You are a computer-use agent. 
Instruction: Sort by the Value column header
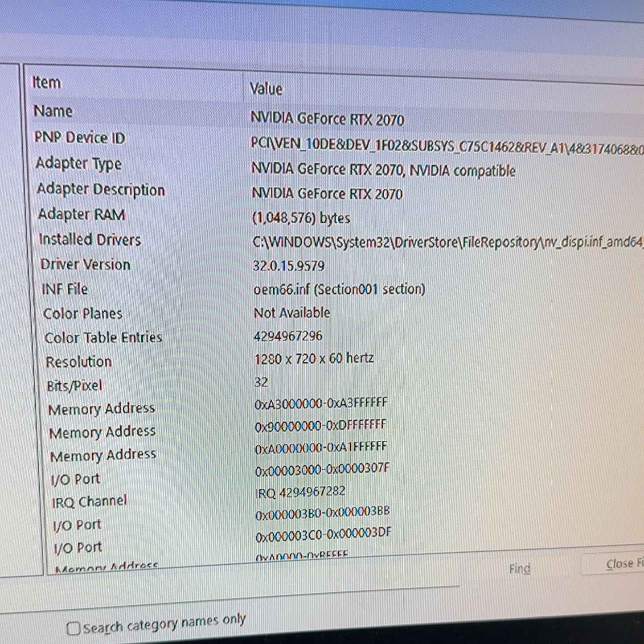point(266,89)
